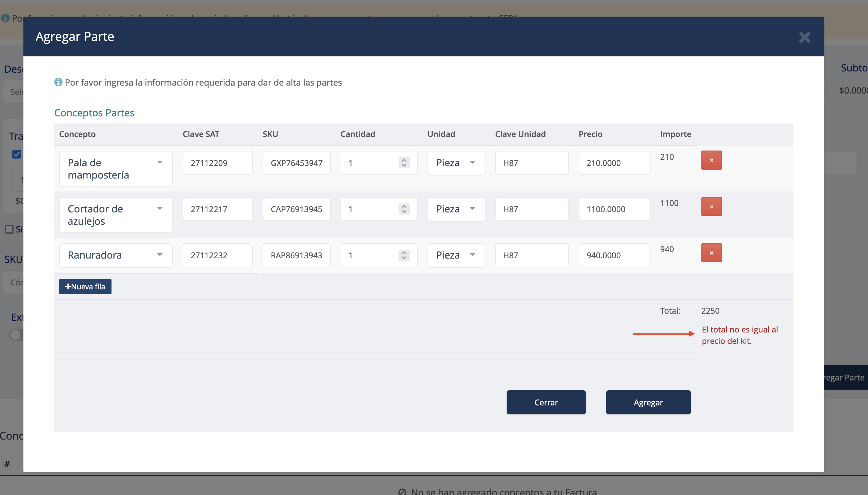This screenshot has height=495, width=868.
Task: Delete the Cortador de azulejos row
Action: 711,207
